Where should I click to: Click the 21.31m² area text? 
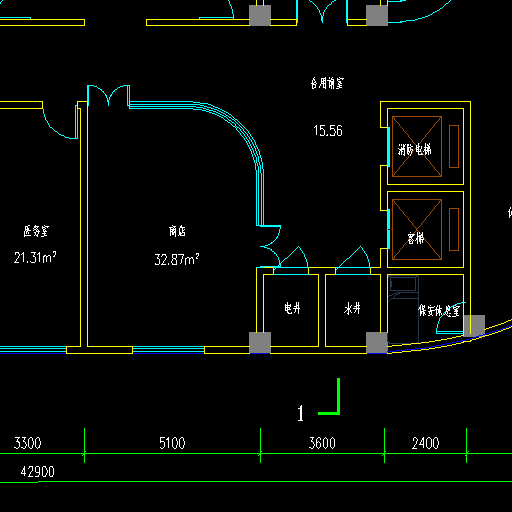(x=35, y=257)
